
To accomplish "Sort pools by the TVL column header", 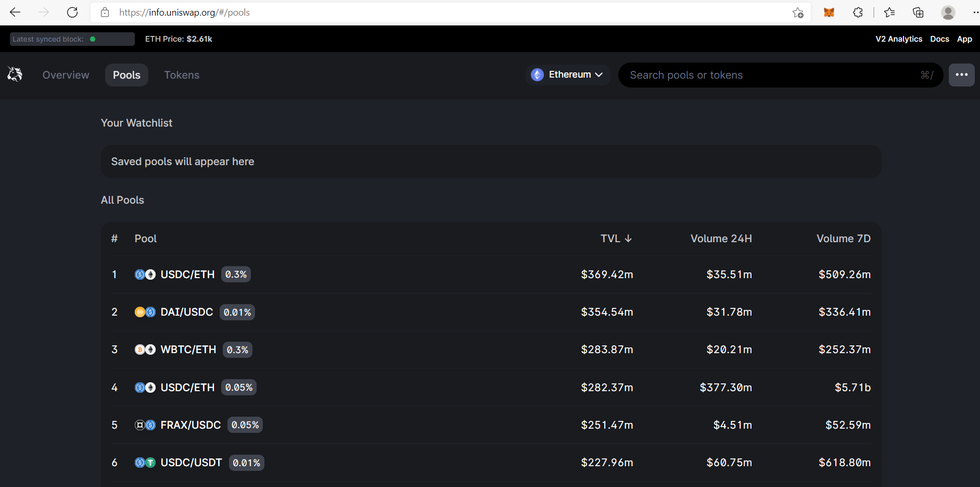I will coord(616,239).
